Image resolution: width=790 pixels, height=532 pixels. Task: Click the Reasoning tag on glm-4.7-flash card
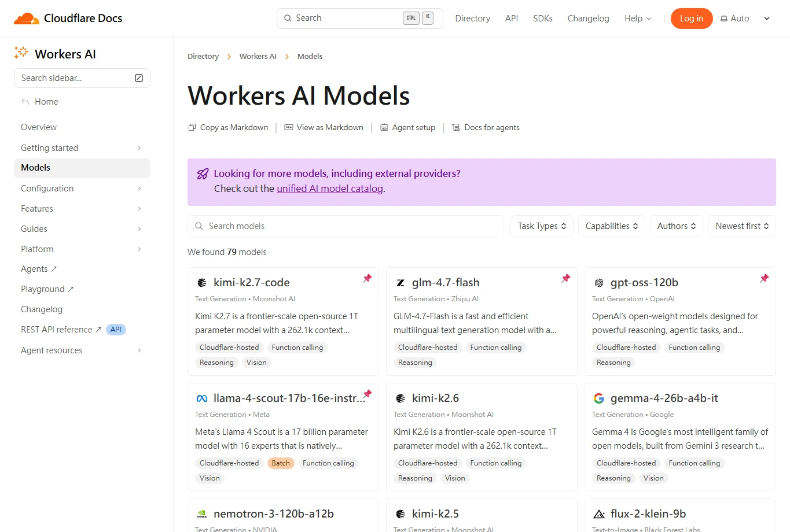pyautogui.click(x=415, y=363)
